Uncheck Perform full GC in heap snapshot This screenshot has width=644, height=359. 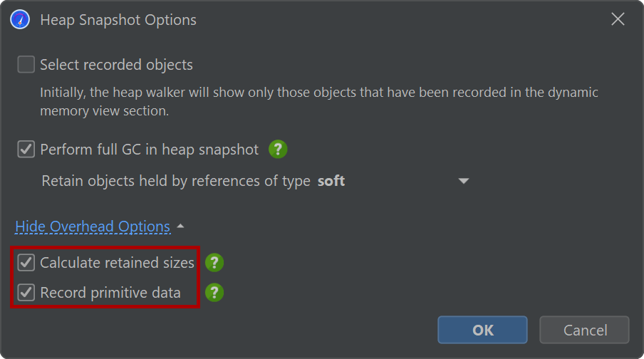point(26,150)
